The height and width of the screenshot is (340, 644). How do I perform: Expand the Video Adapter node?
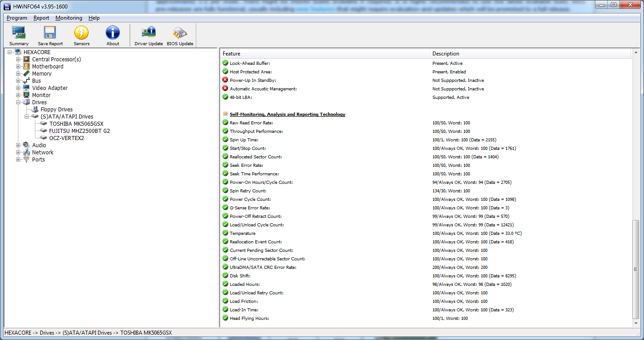(x=18, y=88)
